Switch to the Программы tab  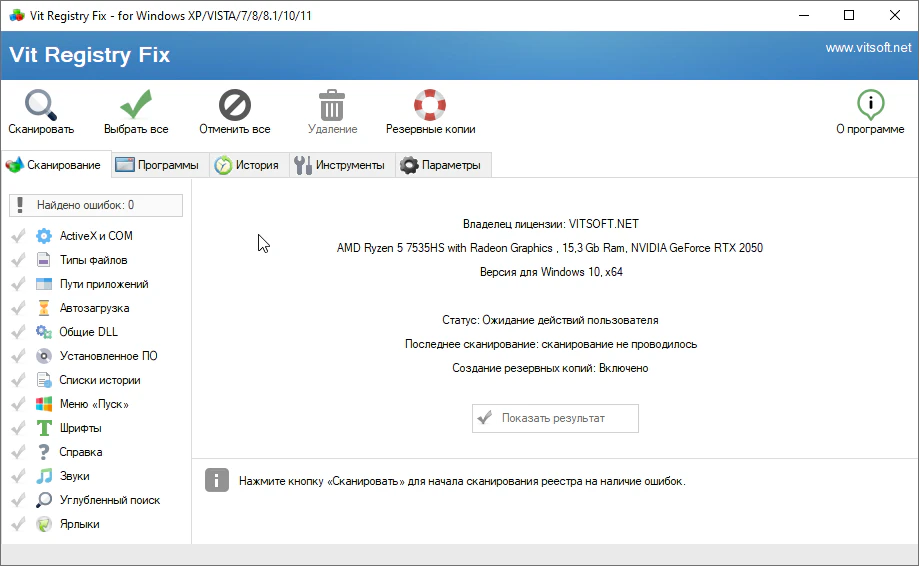coord(157,165)
